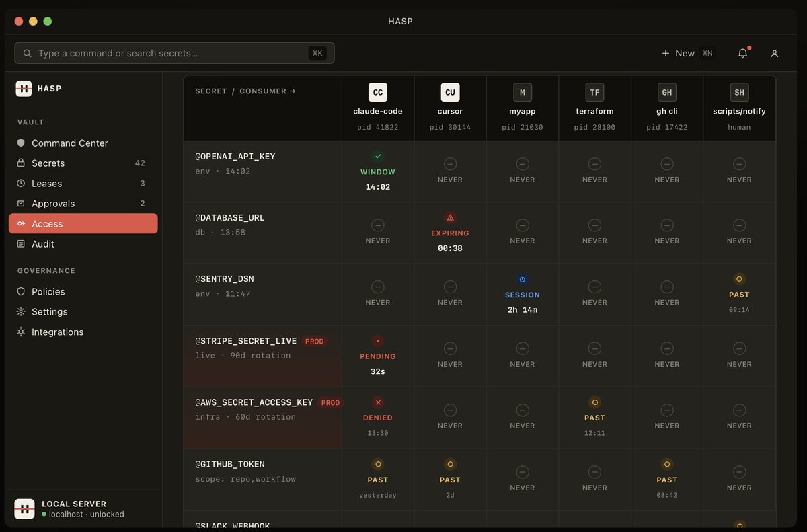Click the scripts/notify SH consumer badge

tap(739, 92)
